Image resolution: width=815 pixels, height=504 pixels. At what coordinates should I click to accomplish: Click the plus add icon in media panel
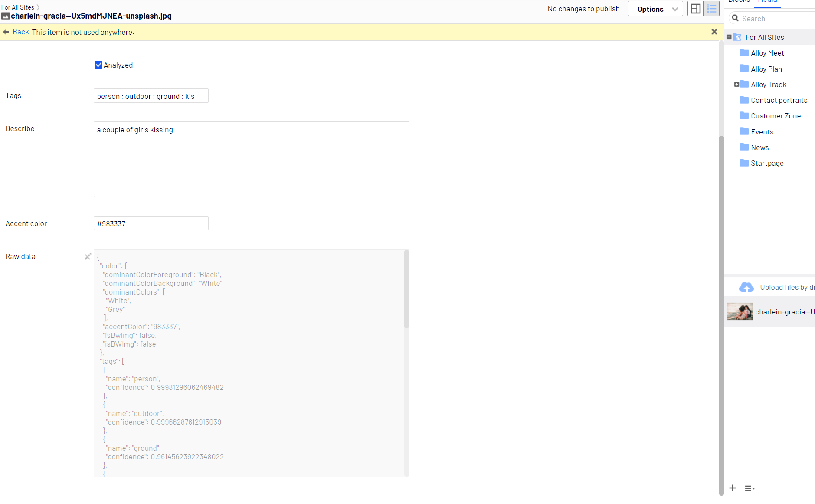[733, 488]
